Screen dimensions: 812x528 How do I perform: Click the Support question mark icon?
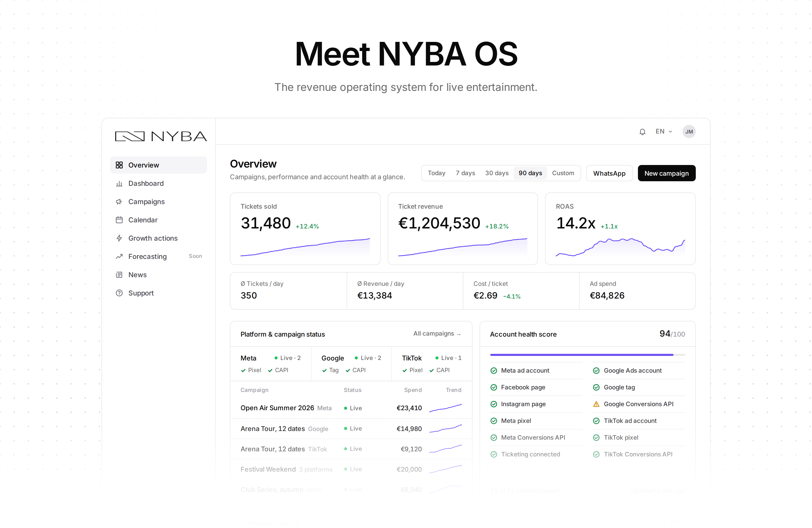tap(119, 293)
